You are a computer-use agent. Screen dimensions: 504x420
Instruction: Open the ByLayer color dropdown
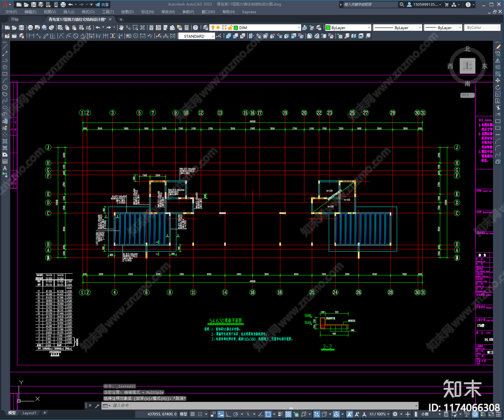369,28
